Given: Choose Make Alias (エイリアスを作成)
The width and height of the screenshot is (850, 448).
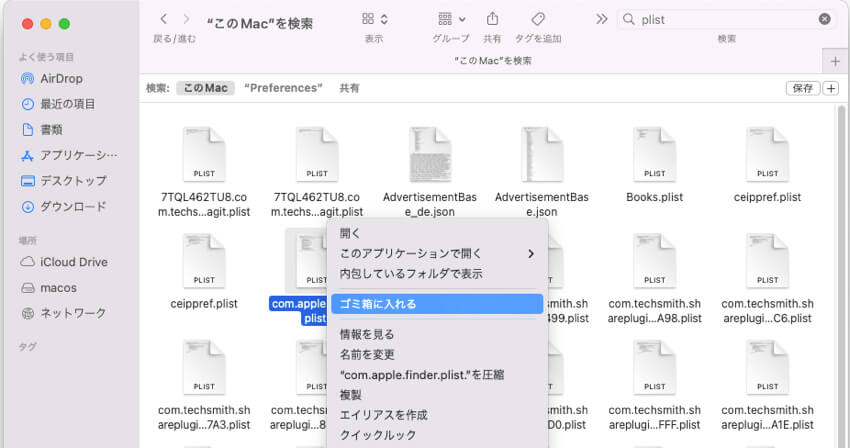Looking at the screenshot, I should [x=437, y=415].
